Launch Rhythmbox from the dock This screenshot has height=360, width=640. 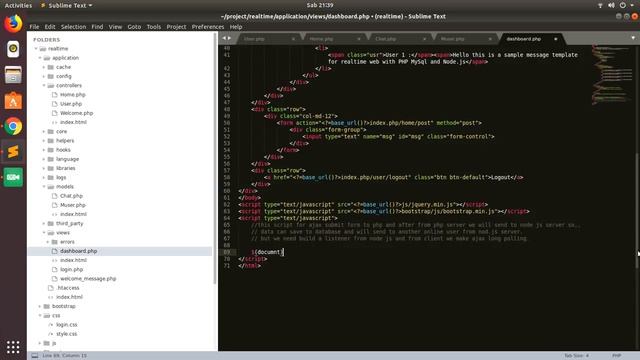[13, 49]
